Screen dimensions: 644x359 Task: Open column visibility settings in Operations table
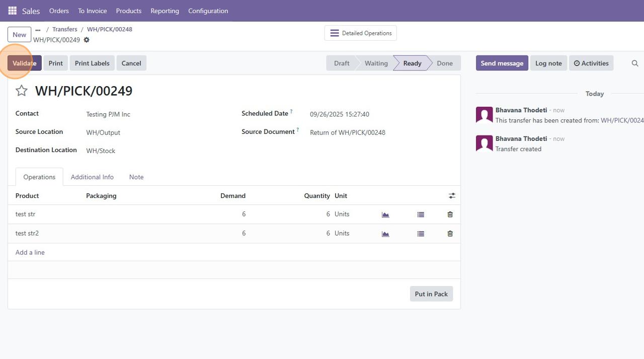452,196
